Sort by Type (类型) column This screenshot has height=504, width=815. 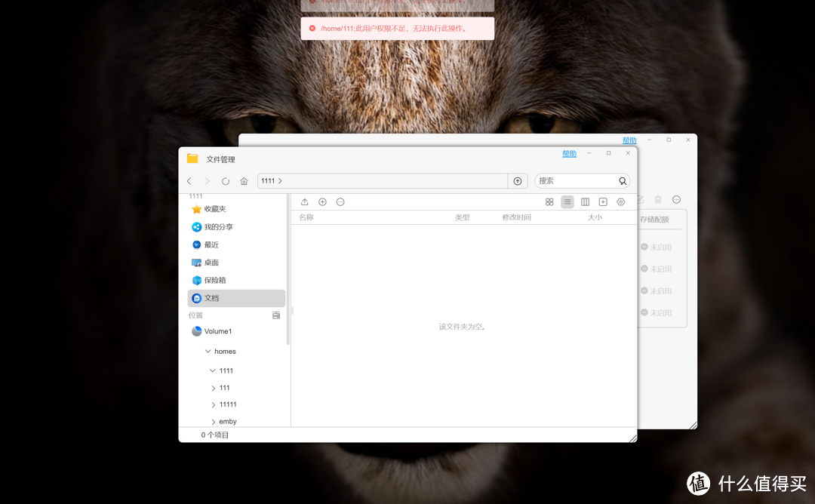[x=462, y=217]
